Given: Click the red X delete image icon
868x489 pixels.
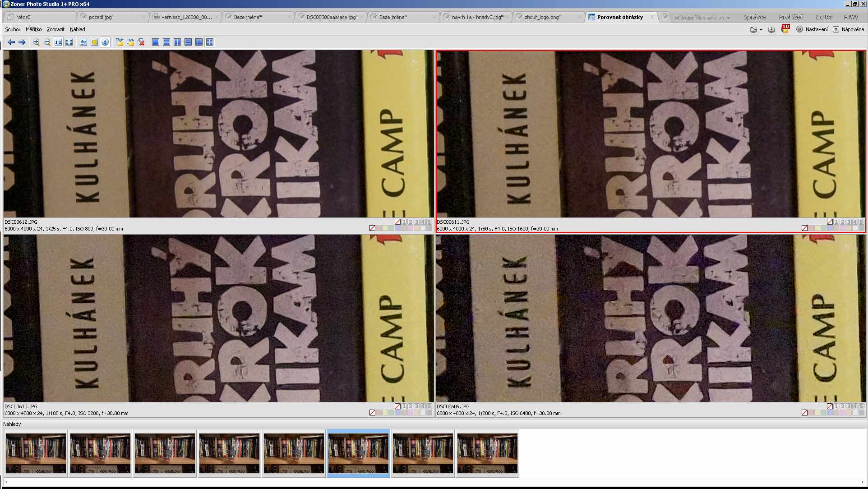Looking at the screenshot, I should coord(141,42).
